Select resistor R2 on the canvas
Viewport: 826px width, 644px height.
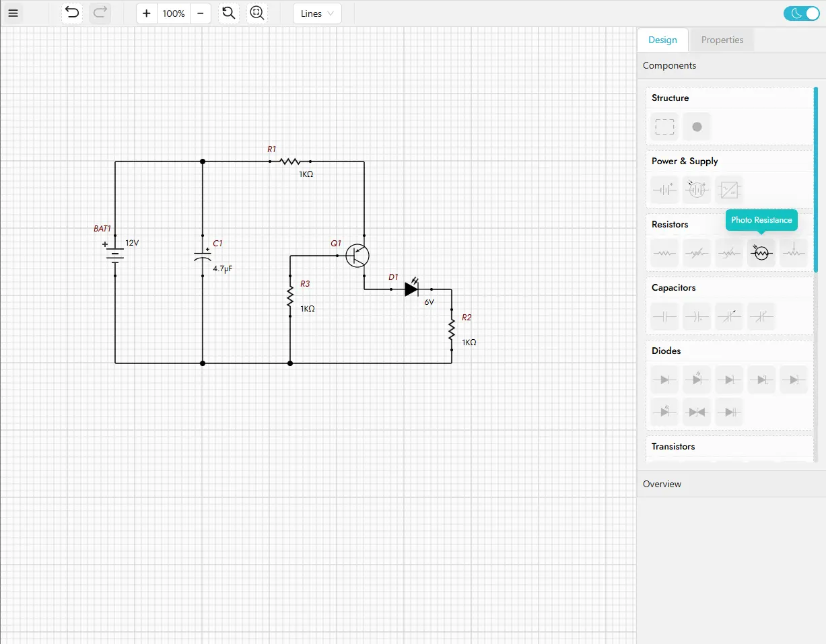(452, 330)
